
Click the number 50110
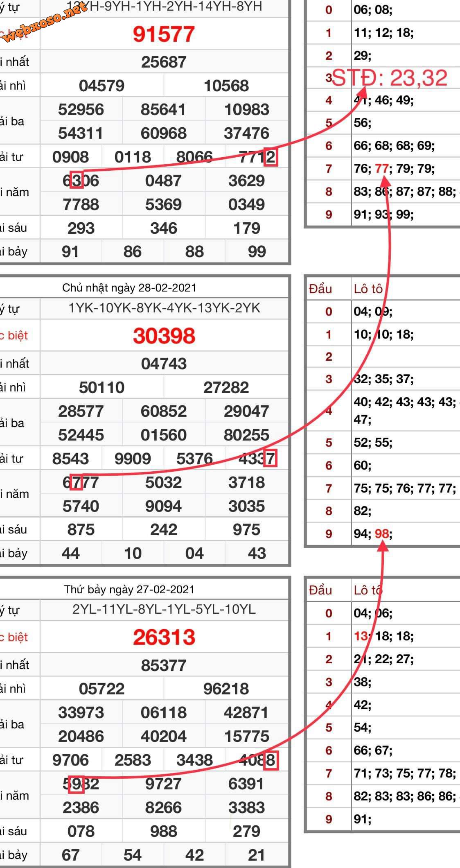pos(101,388)
